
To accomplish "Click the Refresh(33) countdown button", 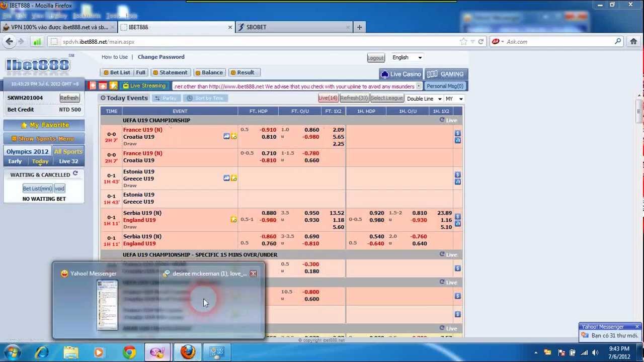I will 354,98.
